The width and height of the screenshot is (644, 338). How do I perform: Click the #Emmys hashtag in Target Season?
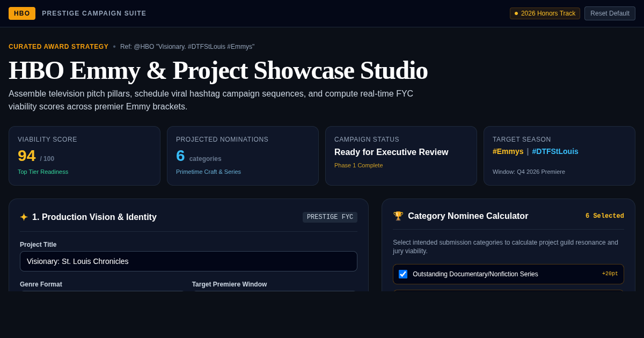pyautogui.click(x=508, y=151)
